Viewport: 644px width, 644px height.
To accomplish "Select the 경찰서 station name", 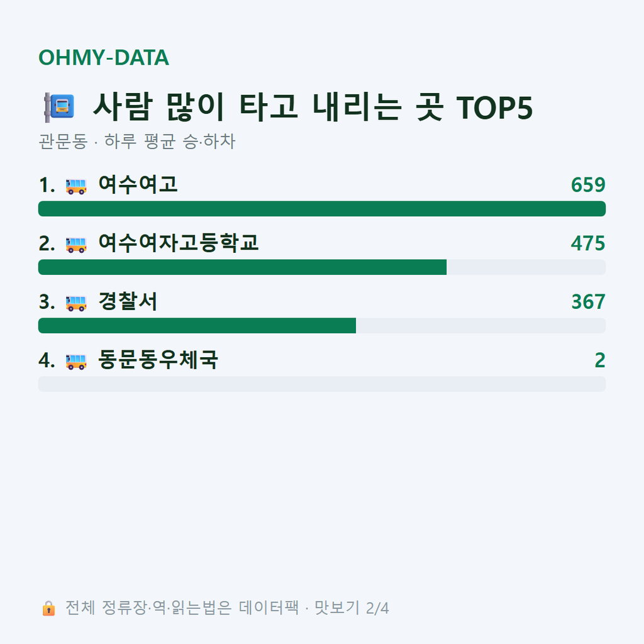I will [128, 301].
